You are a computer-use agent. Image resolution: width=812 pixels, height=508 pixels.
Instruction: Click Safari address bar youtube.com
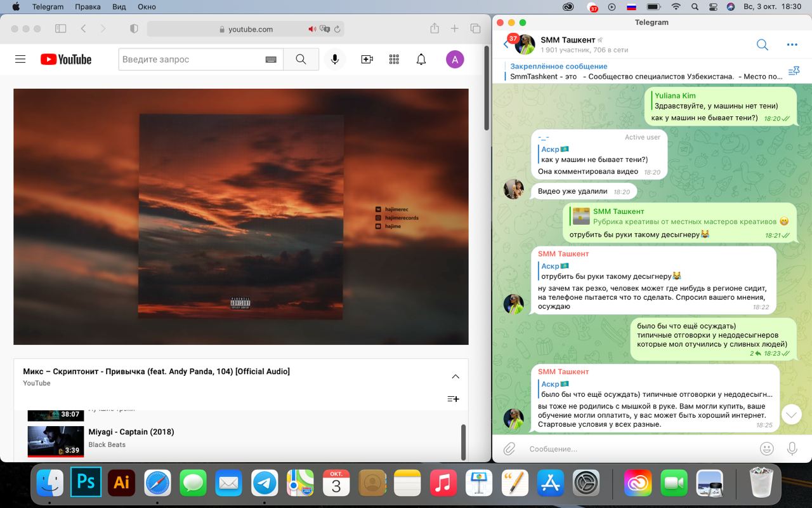246,29
